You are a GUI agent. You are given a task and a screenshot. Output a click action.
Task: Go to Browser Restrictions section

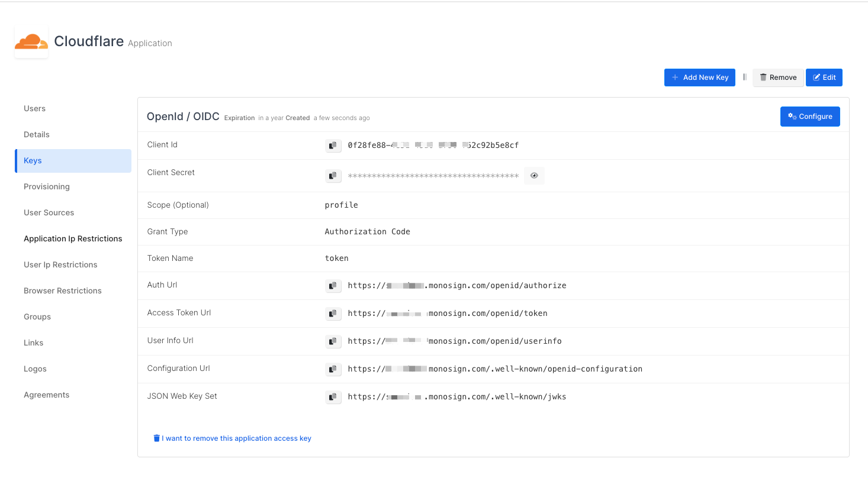63,291
